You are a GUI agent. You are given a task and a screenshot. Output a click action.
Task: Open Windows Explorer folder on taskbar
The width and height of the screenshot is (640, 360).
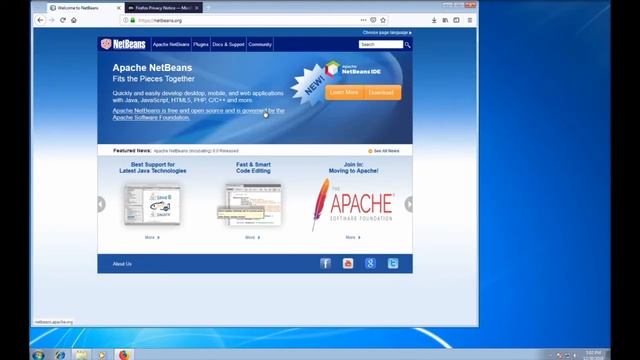81,355
